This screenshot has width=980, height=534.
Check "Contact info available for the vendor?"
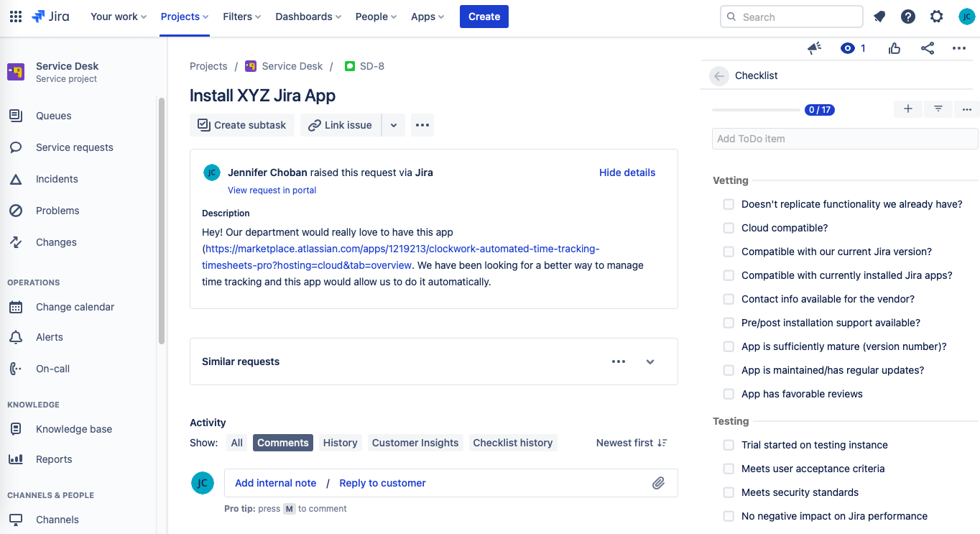pos(729,300)
